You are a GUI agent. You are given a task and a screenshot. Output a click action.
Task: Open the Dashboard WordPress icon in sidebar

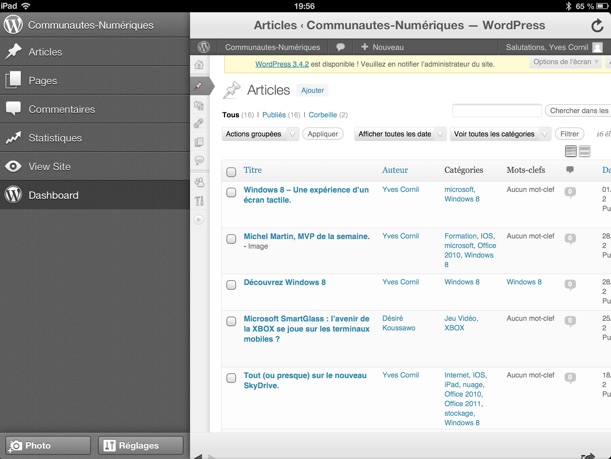(x=13, y=195)
